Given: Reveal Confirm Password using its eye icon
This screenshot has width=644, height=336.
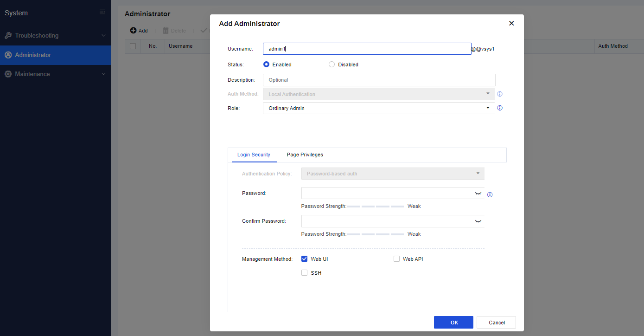Looking at the screenshot, I should click(x=478, y=221).
